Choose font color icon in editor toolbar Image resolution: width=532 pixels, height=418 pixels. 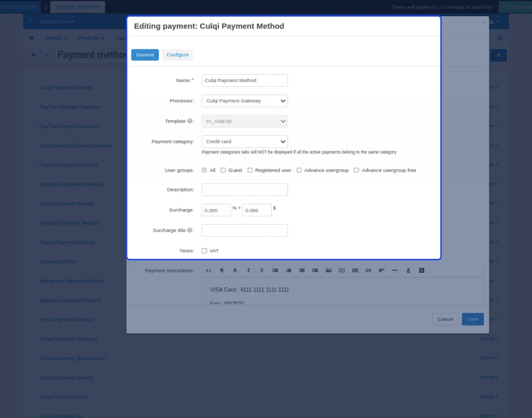click(408, 270)
